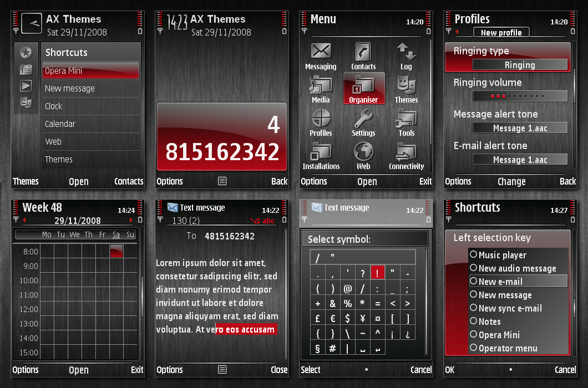Viewport: 588px width, 388px height.
Task: Choose Web in Shortcuts list
Action: pos(90,142)
